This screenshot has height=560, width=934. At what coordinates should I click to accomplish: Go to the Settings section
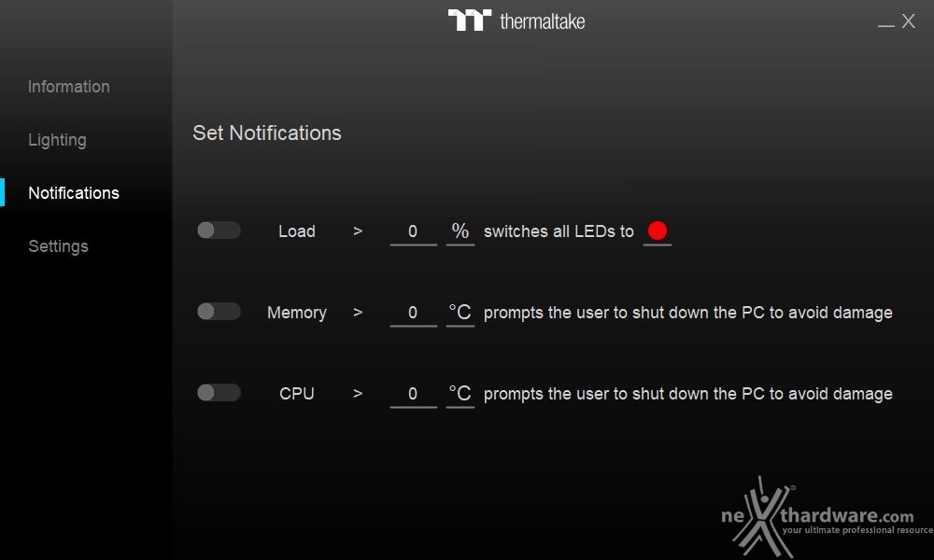[58, 246]
